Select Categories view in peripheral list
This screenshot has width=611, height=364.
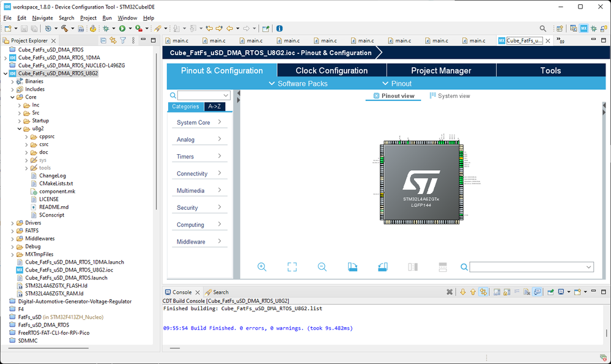[x=185, y=106]
